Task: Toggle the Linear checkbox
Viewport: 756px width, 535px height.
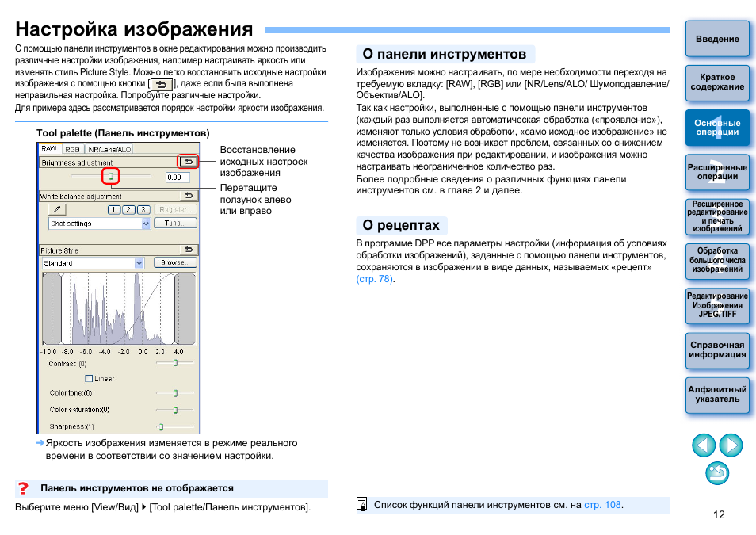Action: click(89, 379)
